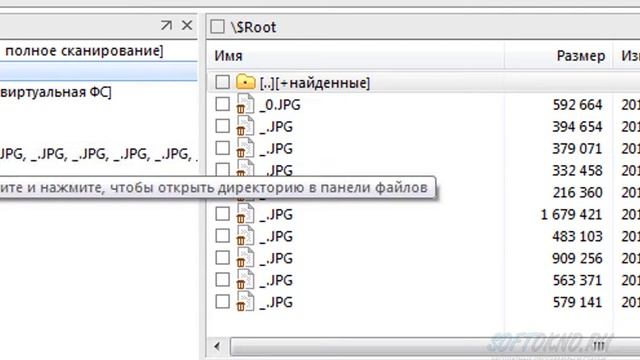Image resolution: width=640 pixels, height=360 pixels.
Task: Tick the checkbox next to \$Root
Action: (217, 27)
